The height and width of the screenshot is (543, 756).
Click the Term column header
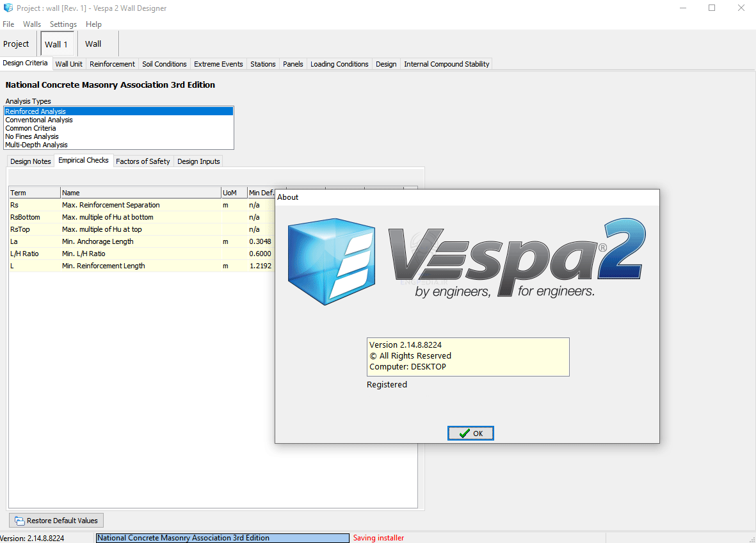35,193
